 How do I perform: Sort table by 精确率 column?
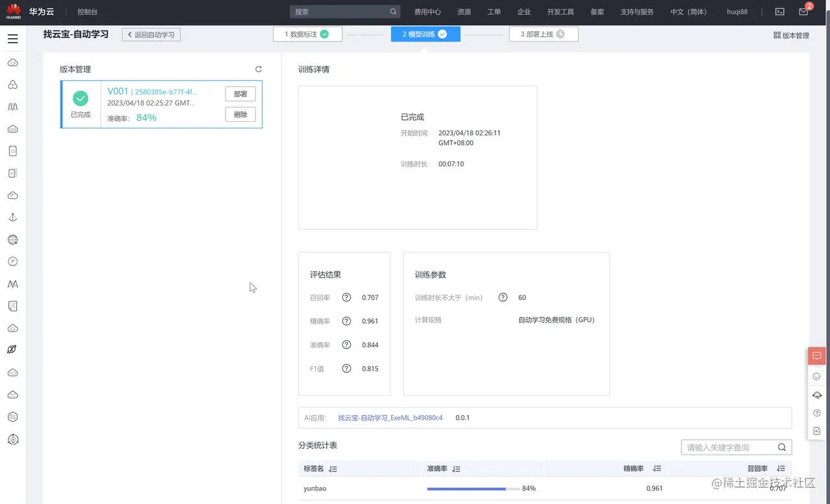657,468
